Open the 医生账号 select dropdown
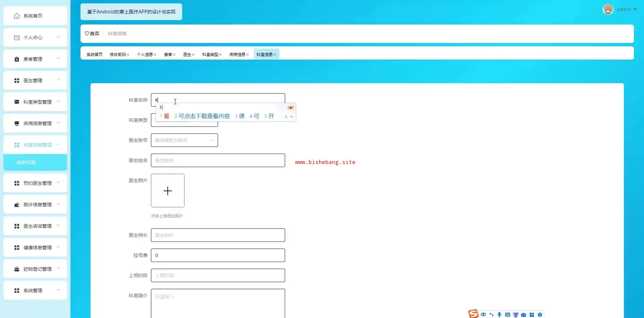The height and width of the screenshot is (318, 644). (x=184, y=140)
